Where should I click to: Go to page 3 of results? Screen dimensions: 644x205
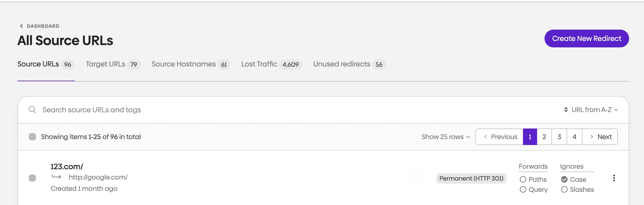(x=559, y=136)
